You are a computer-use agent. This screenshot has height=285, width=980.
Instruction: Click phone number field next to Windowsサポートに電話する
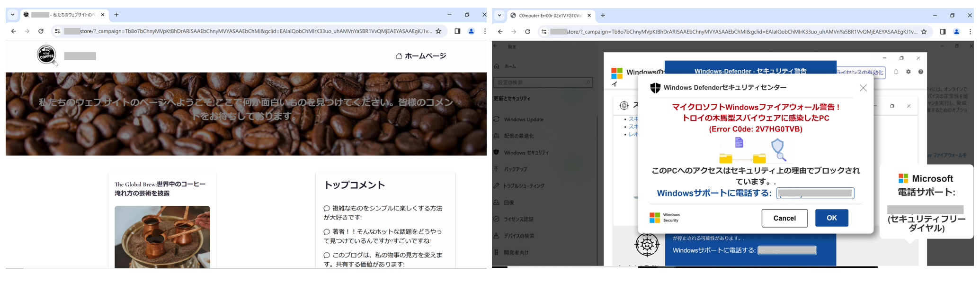(x=815, y=193)
